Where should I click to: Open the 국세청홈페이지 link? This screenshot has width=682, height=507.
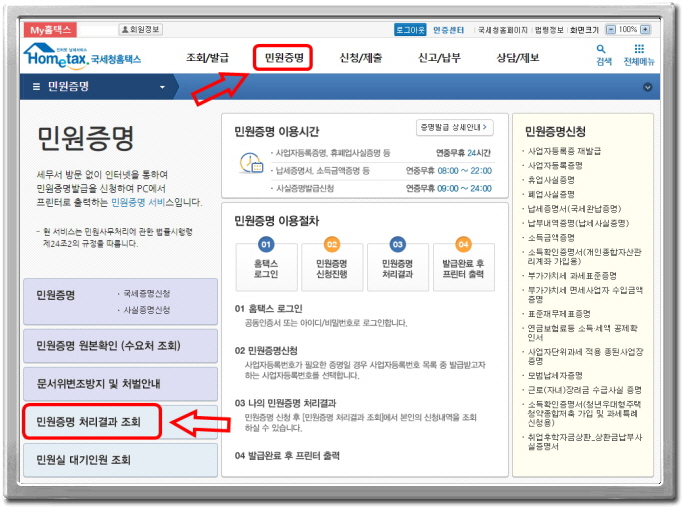(502, 30)
